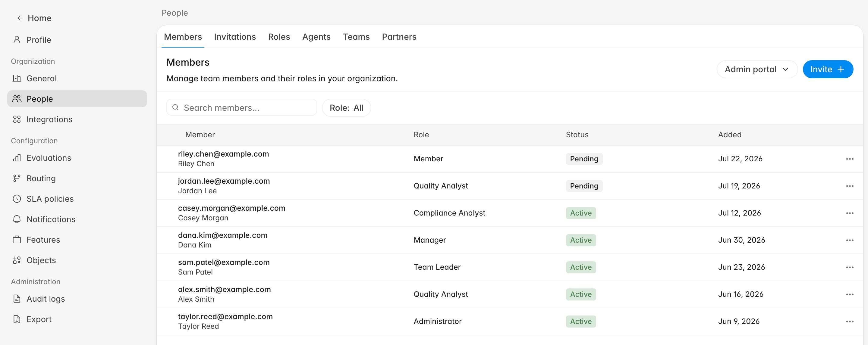The image size is (868, 345).
Task: Click the Added column header
Action: (729, 135)
